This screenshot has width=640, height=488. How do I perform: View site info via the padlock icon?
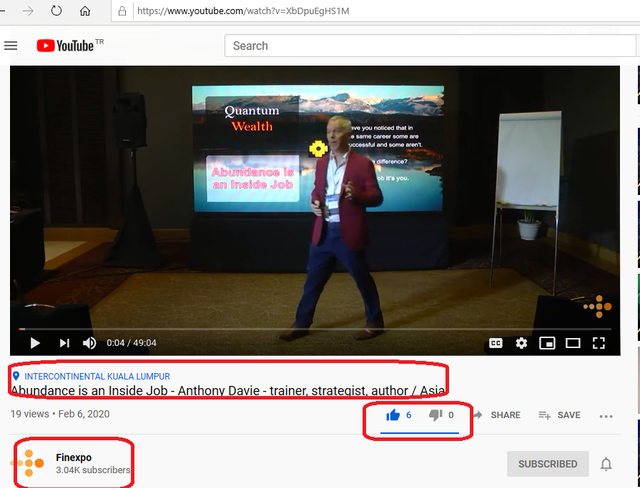point(122,11)
